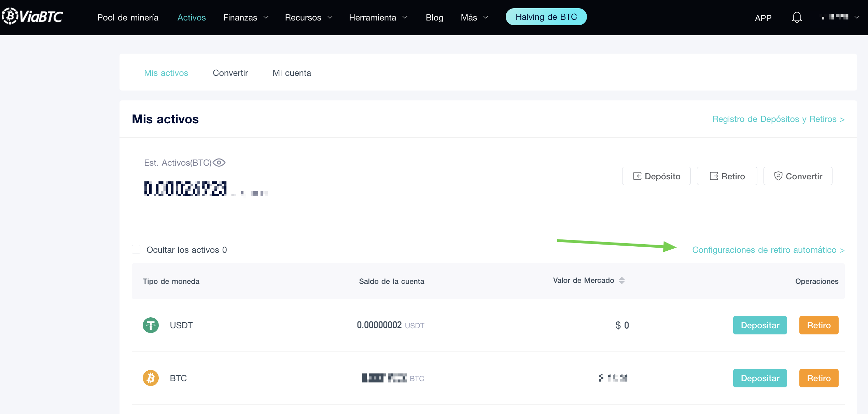Click the outlined Convertir button with shield
This screenshot has width=868, height=414.
(798, 176)
